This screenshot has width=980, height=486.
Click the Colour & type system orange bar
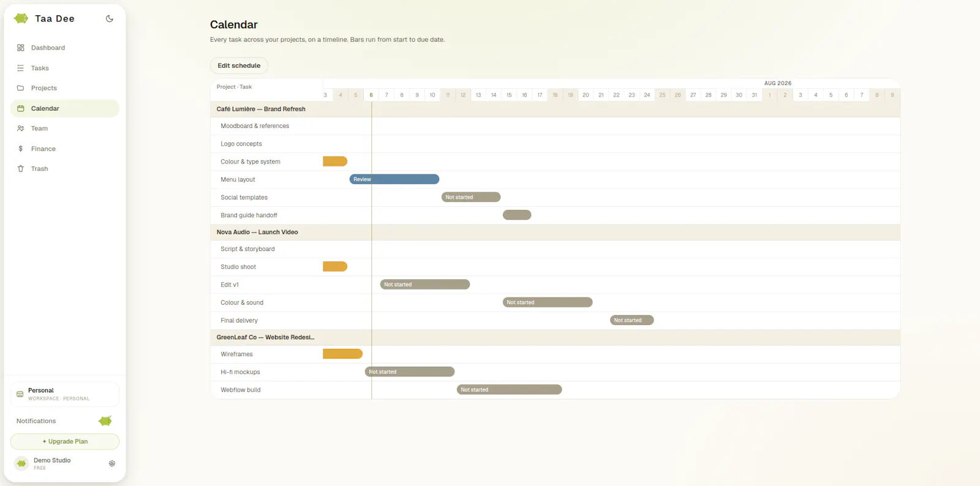point(335,162)
